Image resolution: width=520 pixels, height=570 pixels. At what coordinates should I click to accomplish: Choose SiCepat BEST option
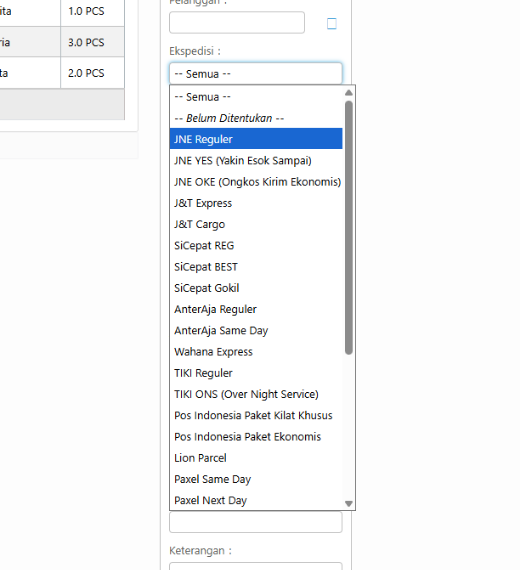click(256, 267)
